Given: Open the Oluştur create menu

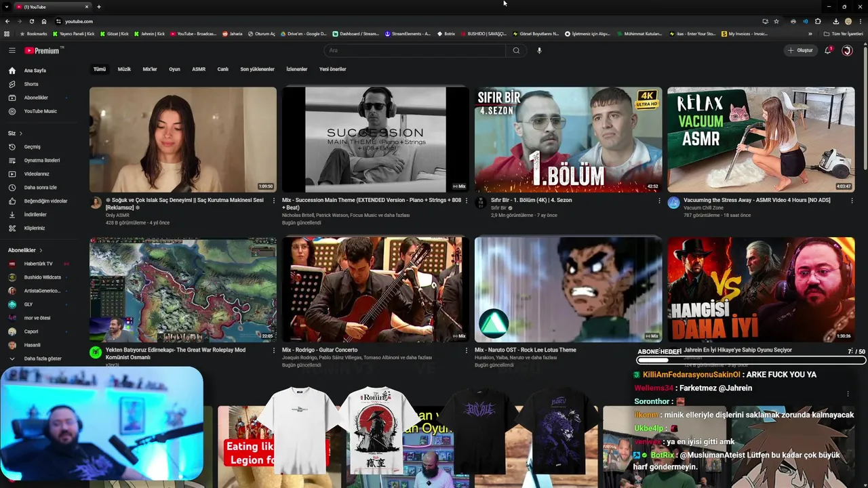Looking at the screenshot, I should (800, 50).
